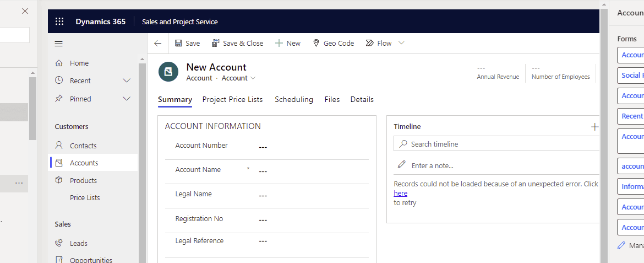Click the Geo Code pin icon
Screen dimensions: 644x263
pos(316,43)
